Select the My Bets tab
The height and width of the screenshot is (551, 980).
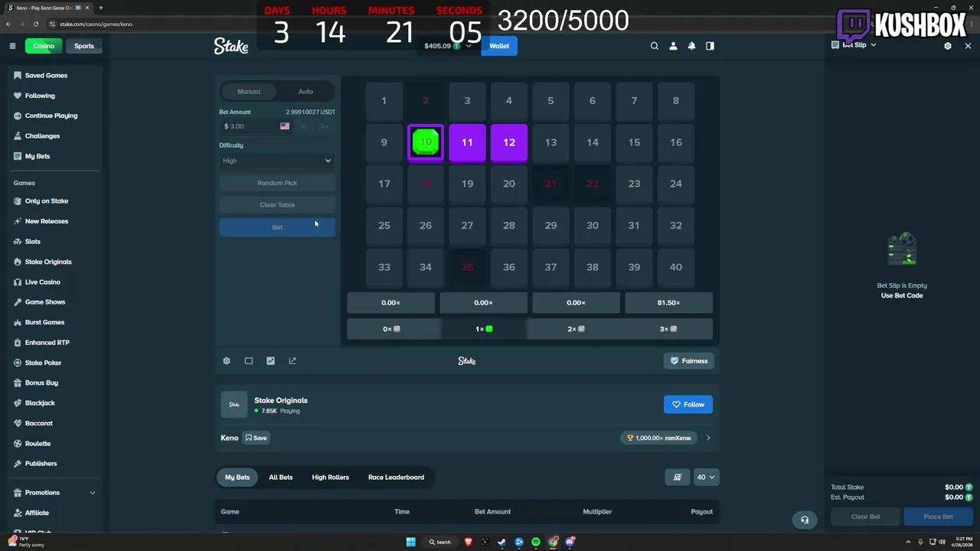[237, 477]
